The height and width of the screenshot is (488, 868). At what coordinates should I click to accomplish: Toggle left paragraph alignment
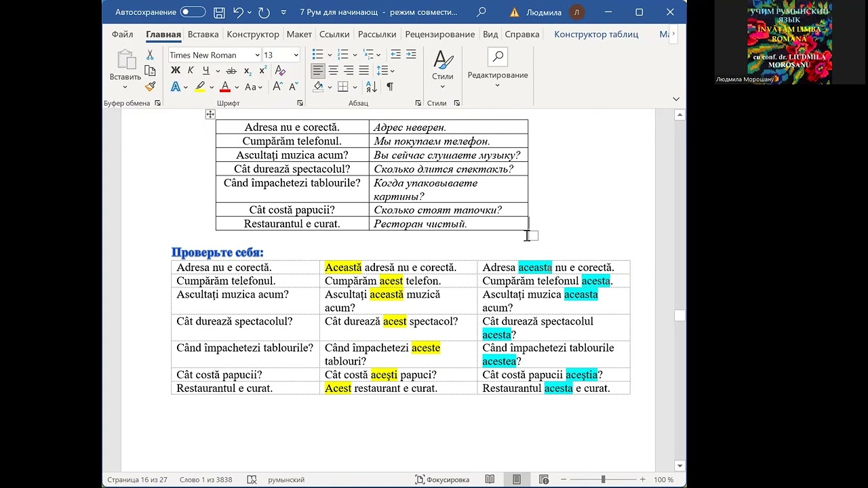click(318, 70)
